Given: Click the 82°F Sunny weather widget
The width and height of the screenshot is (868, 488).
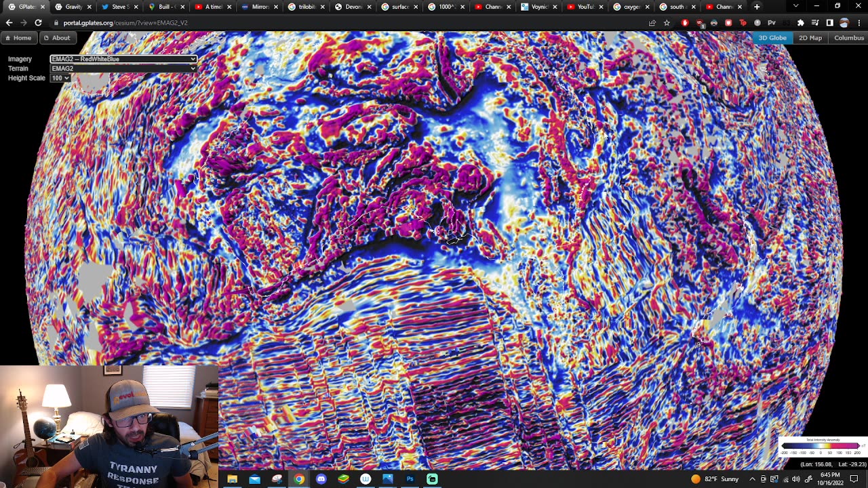Looking at the screenshot, I should point(715,479).
